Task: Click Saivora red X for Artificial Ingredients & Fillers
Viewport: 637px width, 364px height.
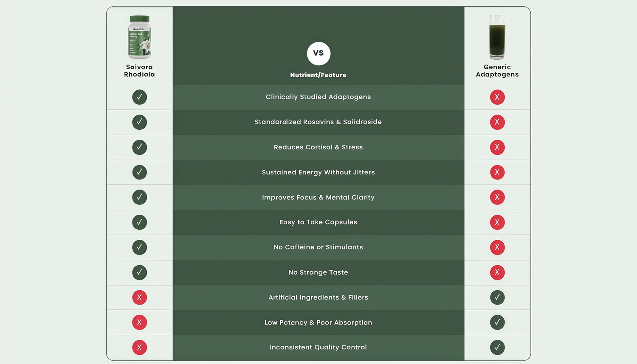Action: (139, 297)
